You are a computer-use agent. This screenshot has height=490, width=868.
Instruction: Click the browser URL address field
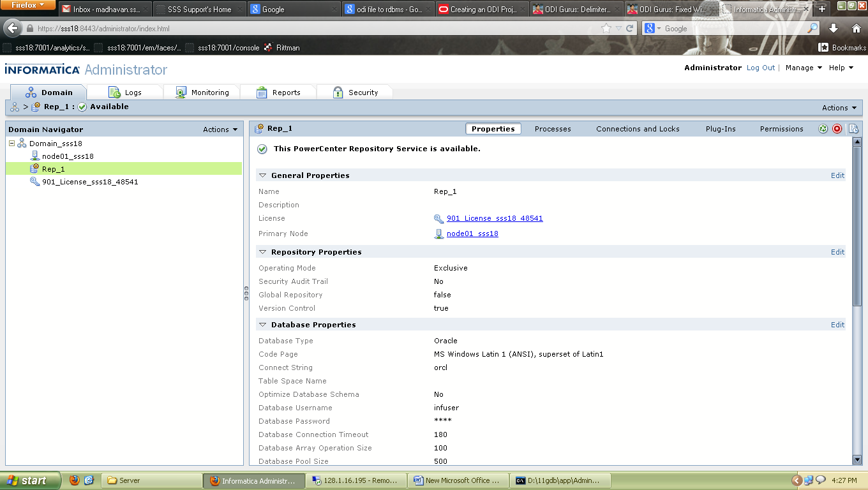(x=313, y=28)
